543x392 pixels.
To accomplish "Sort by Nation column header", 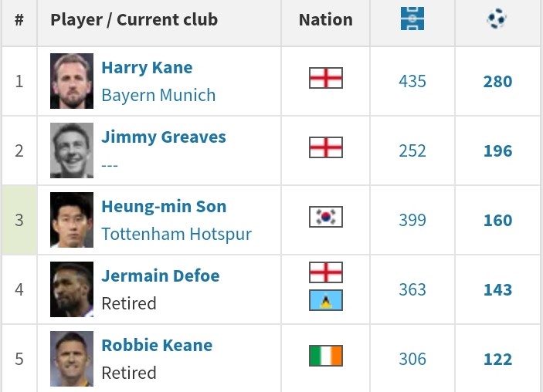I will point(325,20).
